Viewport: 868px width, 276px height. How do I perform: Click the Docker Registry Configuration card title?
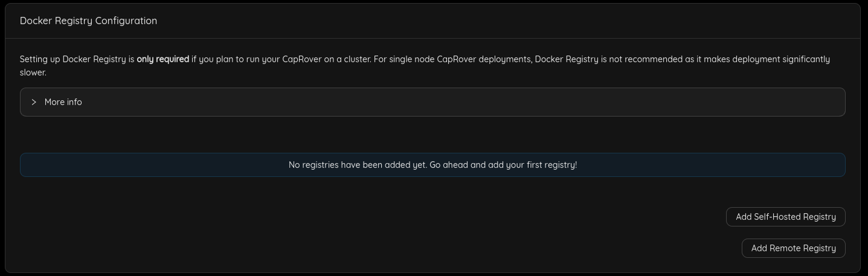pyautogui.click(x=88, y=21)
